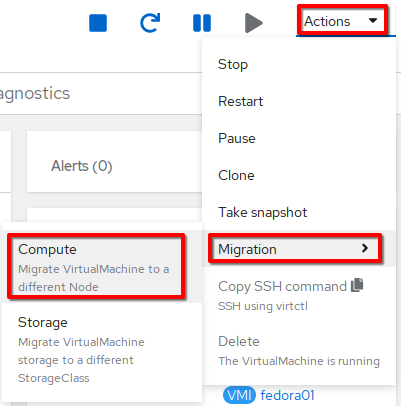Click the circular-arrow Restart icon
The width and height of the screenshot is (401, 406).
(x=150, y=23)
